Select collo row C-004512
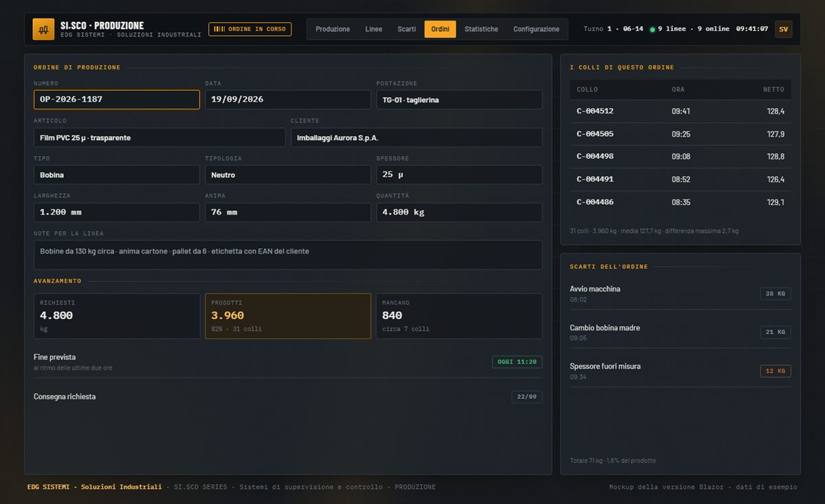This screenshot has width=825, height=504. pos(681,111)
